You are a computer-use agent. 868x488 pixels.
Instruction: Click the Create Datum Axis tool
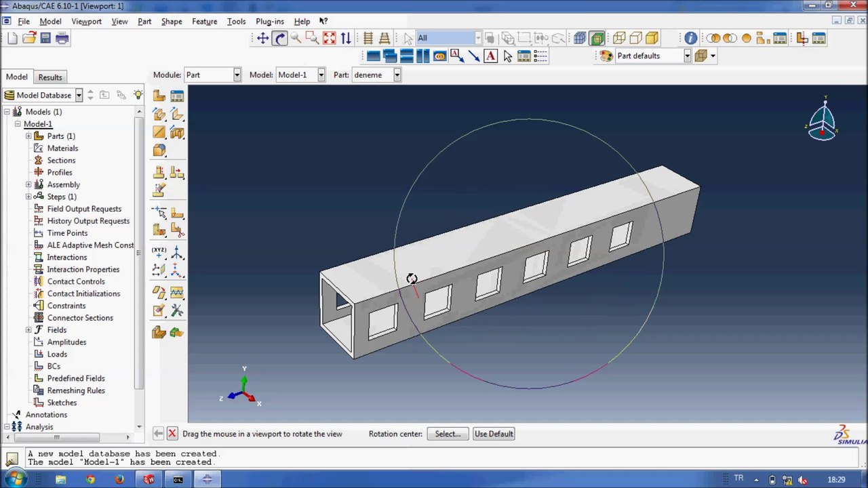(177, 252)
